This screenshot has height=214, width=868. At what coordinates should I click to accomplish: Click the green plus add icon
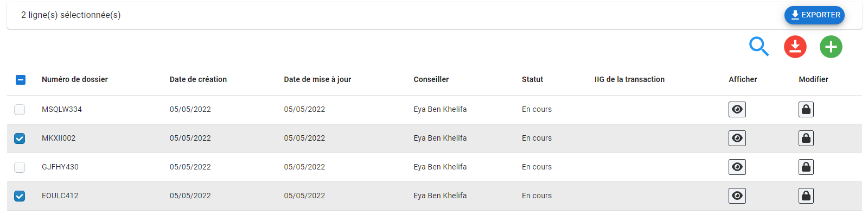[x=831, y=47]
